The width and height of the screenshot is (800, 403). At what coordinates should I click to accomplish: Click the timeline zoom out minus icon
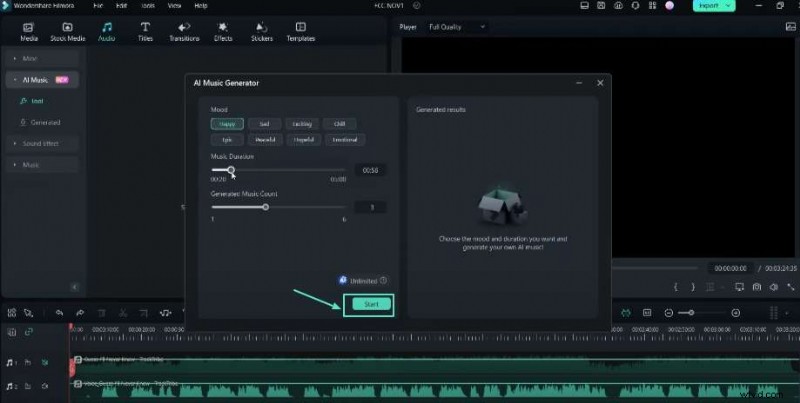point(669,313)
